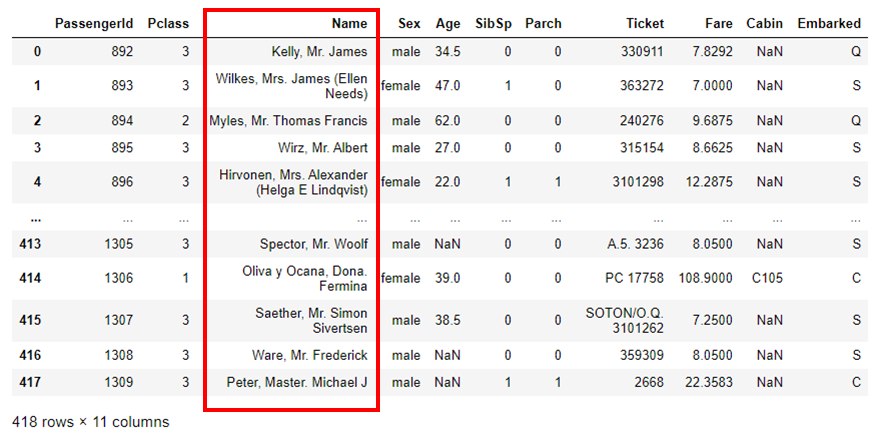Click the Sex column header
Image resolution: width=879 pixels, height=439 pixels.
click(x=409, y=24)
